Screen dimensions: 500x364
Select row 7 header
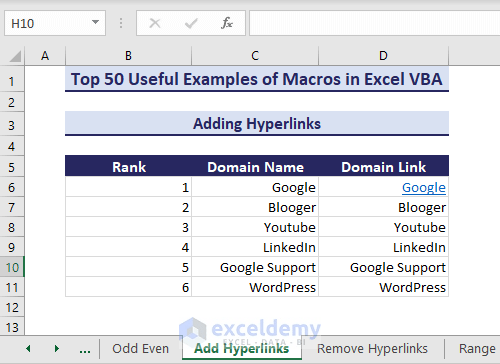[x=12, y=207]
